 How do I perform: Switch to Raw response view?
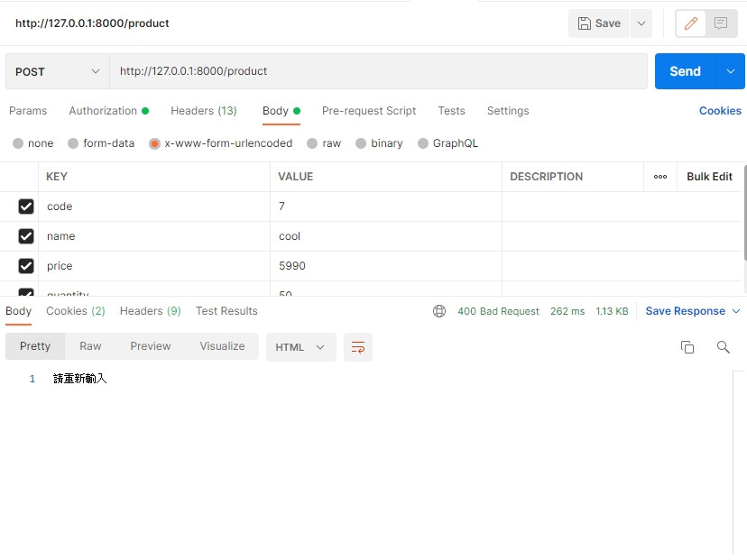tap(90, 346)
